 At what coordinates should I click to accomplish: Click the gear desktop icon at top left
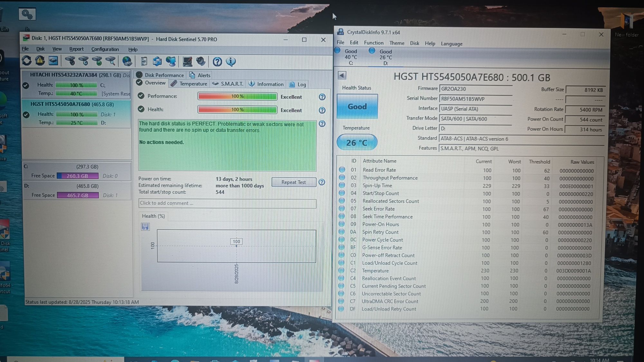click(x=27, y=14)
